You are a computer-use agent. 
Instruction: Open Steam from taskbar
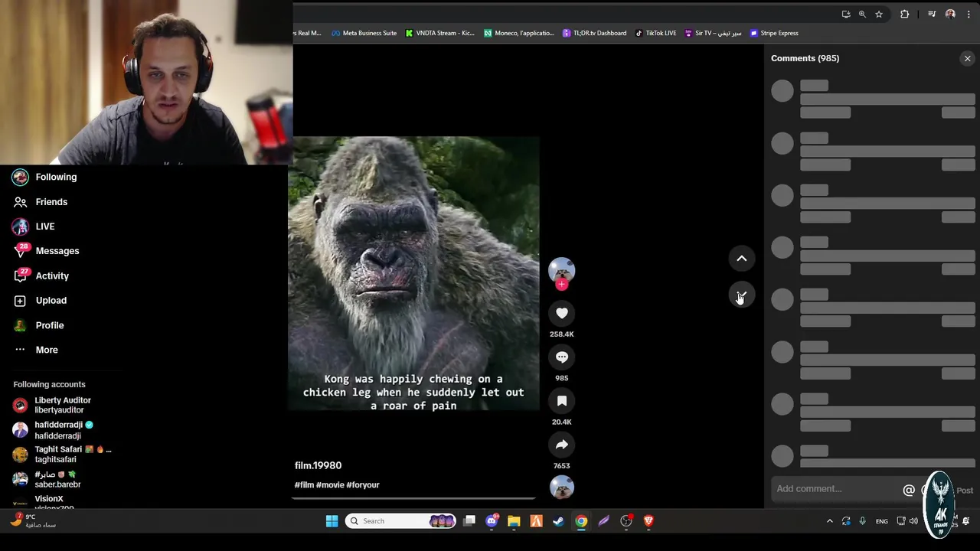tap(559, 521)
